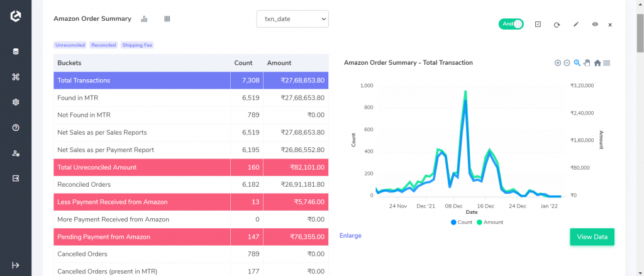Open the chart hamburger menu
The width and height of the screenshot is (644, 276).
pyautogui.click(x=607, y=63)
